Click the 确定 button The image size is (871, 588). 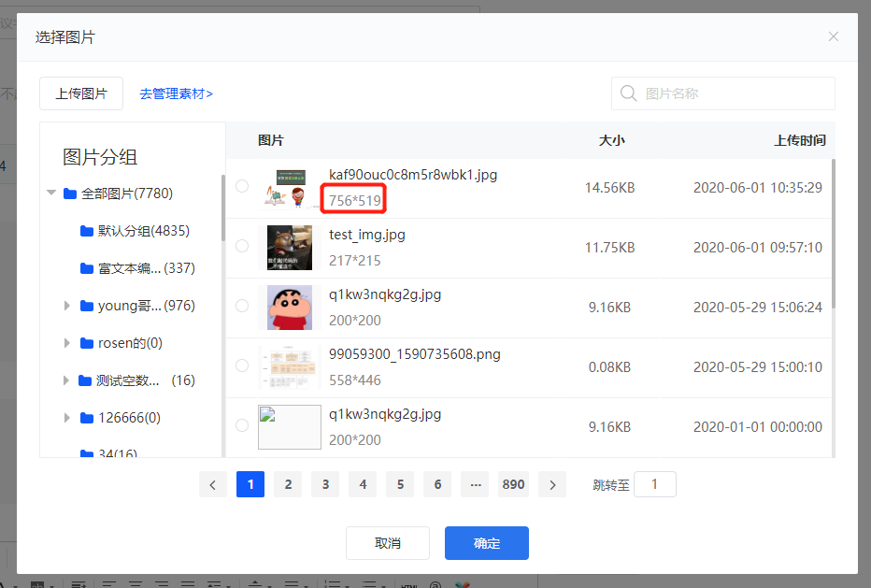click(x=487, y=543)
